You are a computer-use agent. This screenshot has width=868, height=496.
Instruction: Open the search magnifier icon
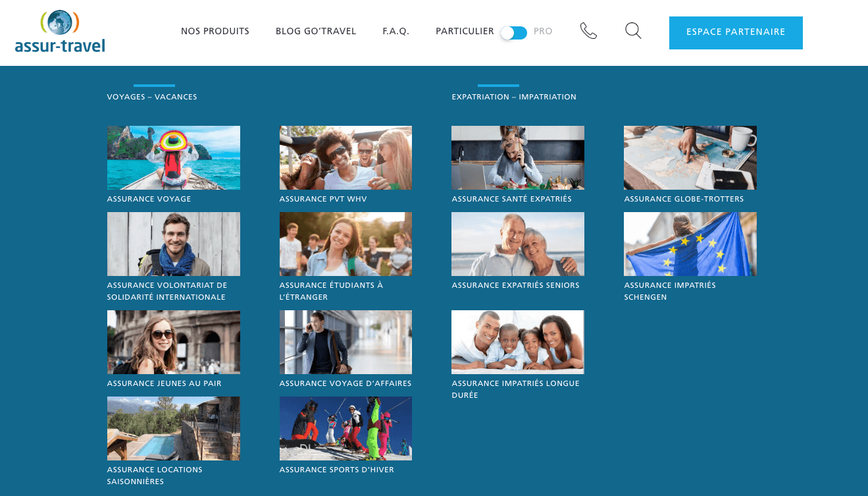(632, 30)
